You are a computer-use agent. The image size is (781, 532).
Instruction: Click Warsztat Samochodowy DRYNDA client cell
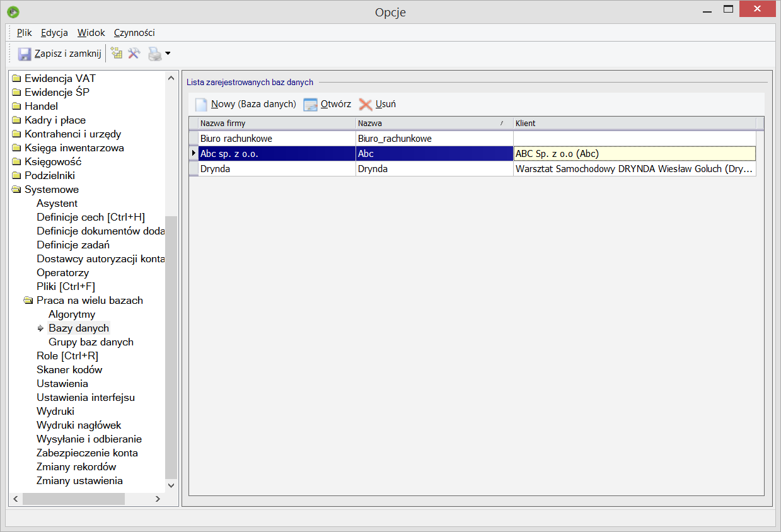pos(635,169)
